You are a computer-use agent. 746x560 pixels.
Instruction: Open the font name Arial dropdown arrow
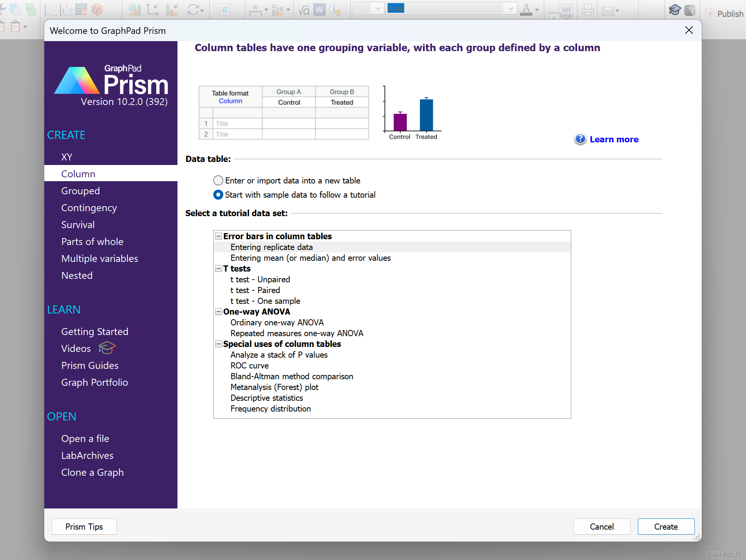pyautogui.click(x=511, y=8)
